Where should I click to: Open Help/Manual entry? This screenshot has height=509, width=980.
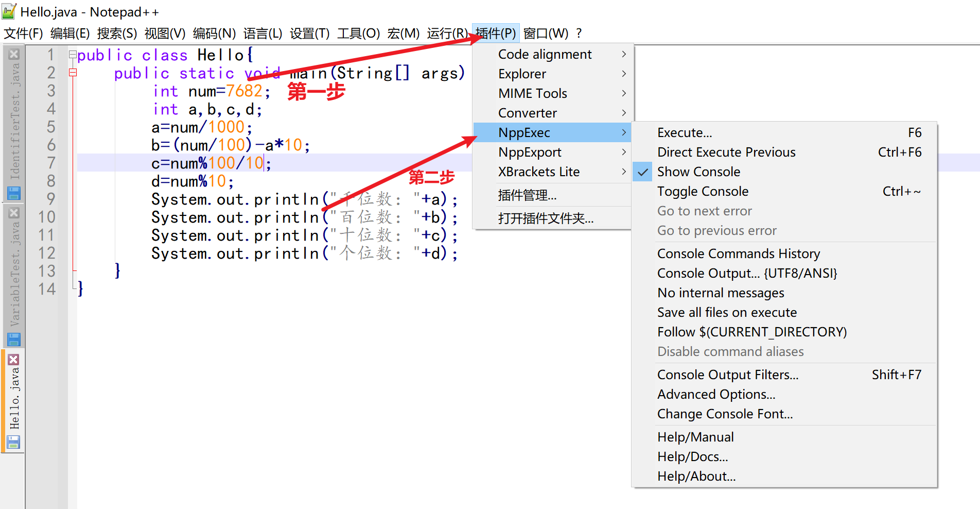(784, 437)
